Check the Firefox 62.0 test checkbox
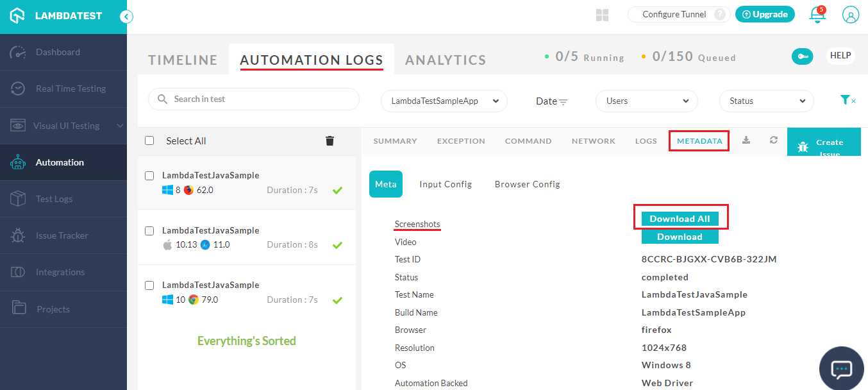Image resolution: width=868 pixels, height=390 pixels. click(149, 175)
